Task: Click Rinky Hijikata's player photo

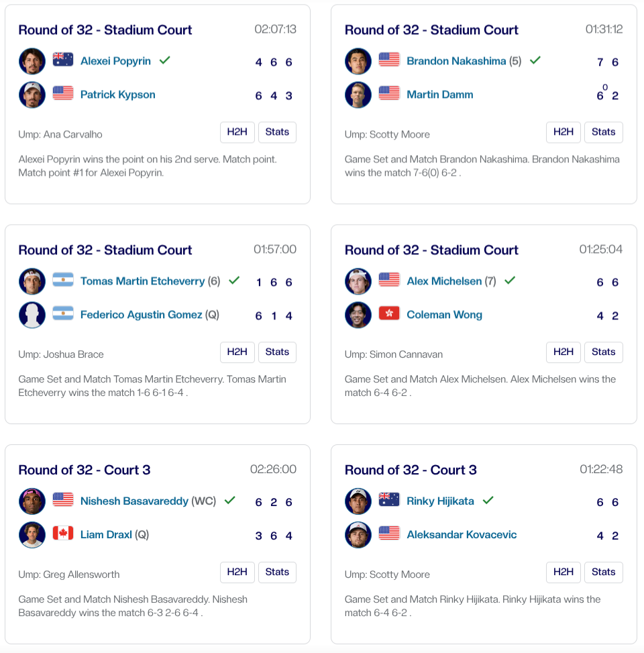Action: point(358,501)
